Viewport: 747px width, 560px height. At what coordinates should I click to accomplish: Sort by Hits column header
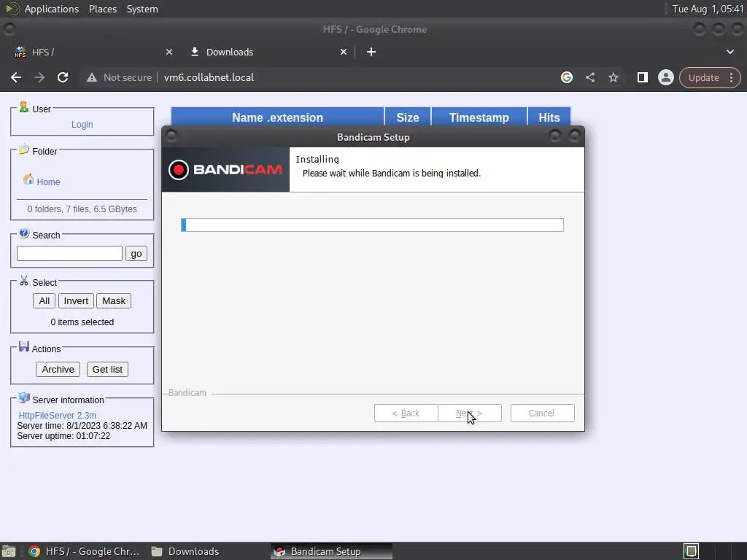click(x=549, y=117)
